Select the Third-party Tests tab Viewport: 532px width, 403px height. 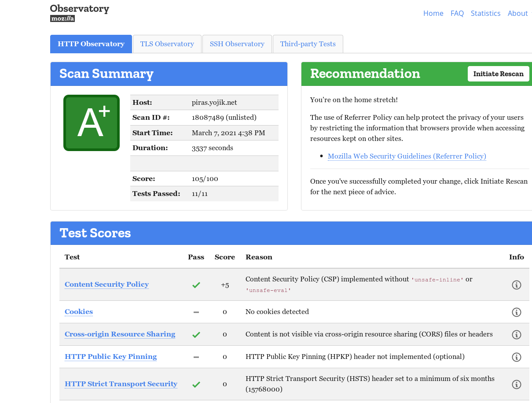308,44
